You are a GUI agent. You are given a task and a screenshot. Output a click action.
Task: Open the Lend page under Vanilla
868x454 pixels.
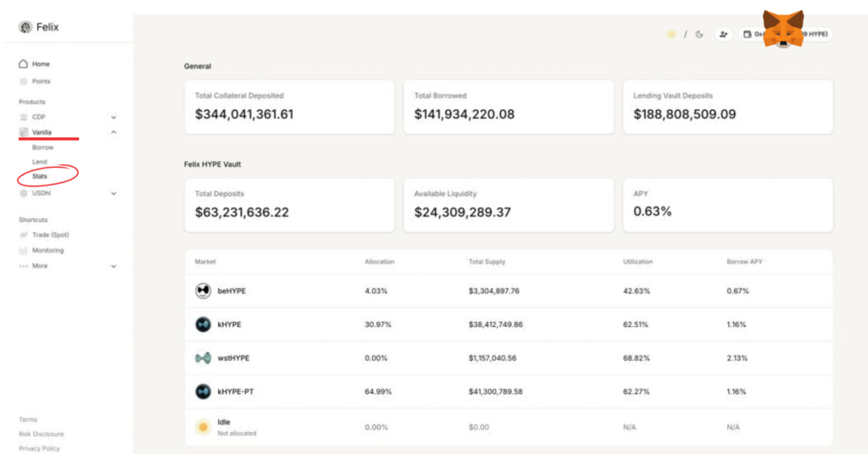(x=40, y=162)
